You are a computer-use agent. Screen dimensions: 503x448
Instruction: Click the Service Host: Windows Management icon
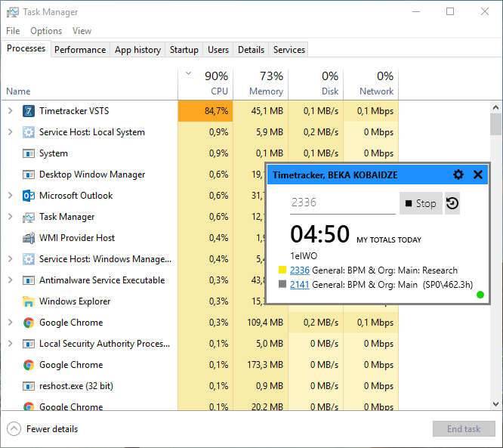(x=29, y=259)
